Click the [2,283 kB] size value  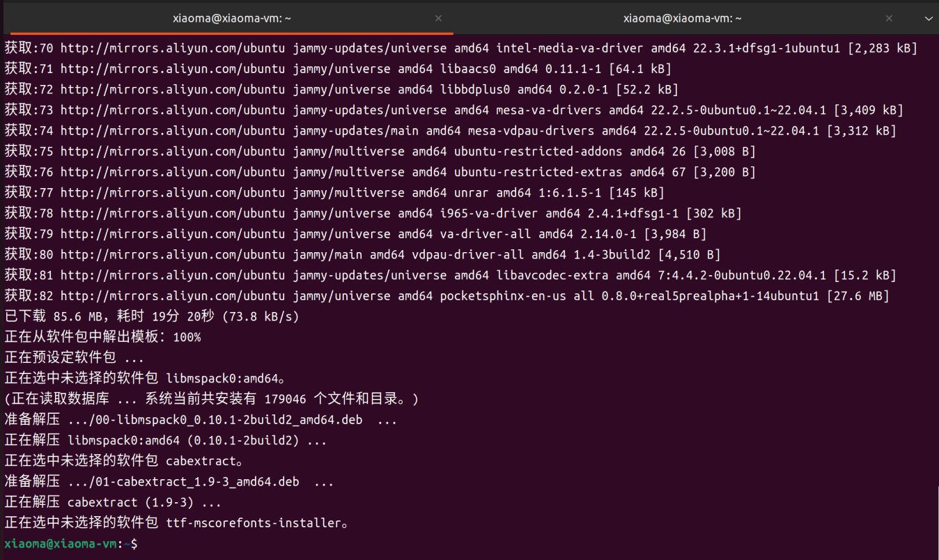pos(882,48)
